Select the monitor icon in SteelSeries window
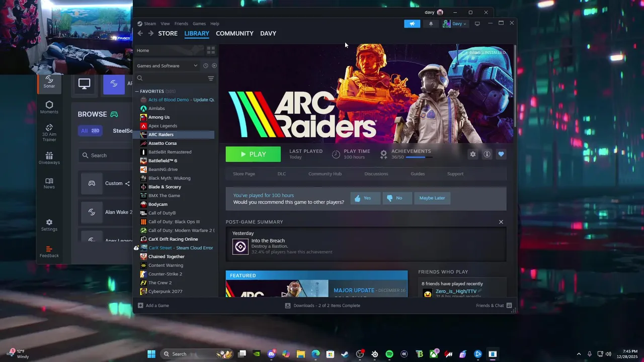Screen dimensions: 644x362 85,84
